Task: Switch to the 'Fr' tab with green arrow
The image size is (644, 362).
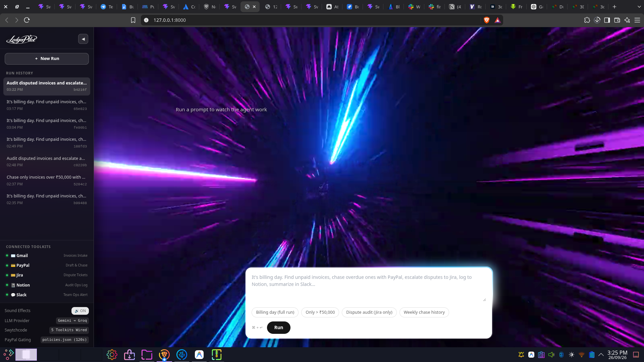Action: (x=517, y=7)
